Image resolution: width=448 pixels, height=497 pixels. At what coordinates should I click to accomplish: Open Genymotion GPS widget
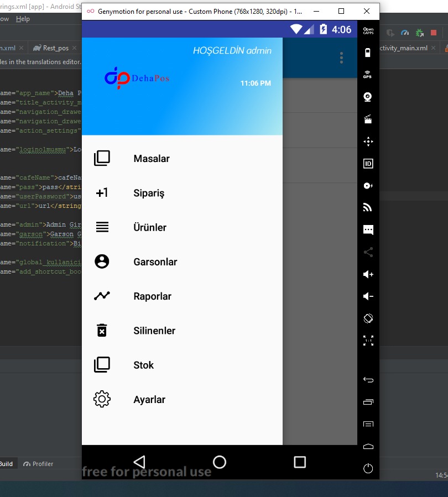pos(368,75)
